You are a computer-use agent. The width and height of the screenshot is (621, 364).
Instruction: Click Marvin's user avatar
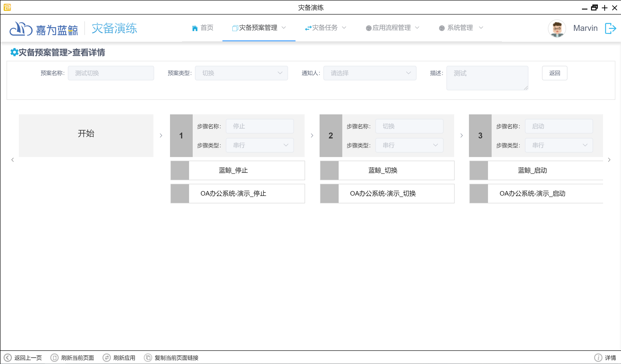click(x=557, y=28)
